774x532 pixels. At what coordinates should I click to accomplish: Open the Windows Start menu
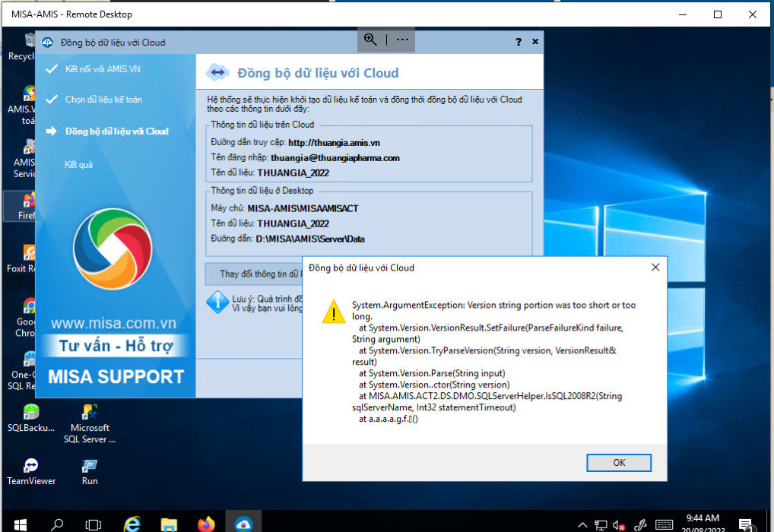pos(20,524)
